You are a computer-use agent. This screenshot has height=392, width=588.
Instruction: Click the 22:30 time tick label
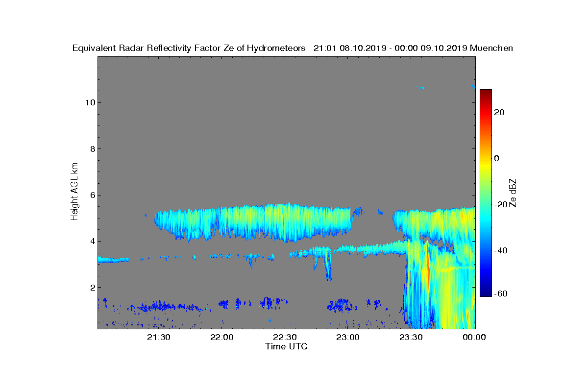pyautogui.click(x=285, y=337)
